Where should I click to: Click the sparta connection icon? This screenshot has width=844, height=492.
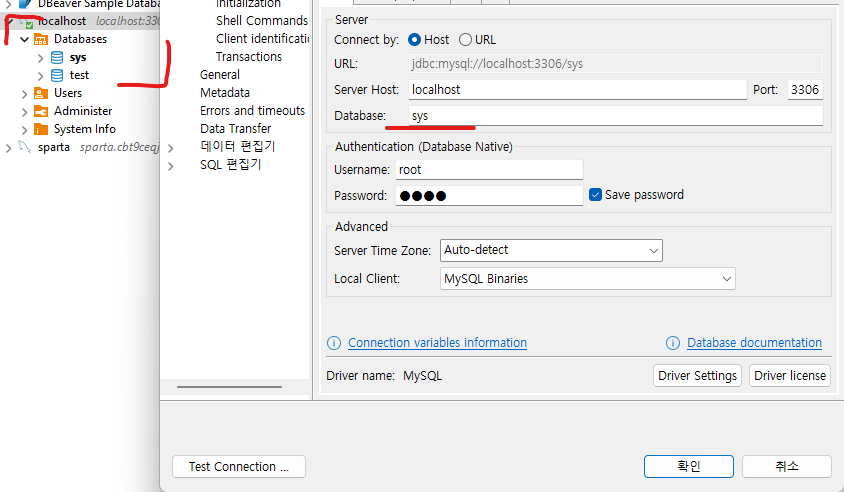click(x=25, y=146)
